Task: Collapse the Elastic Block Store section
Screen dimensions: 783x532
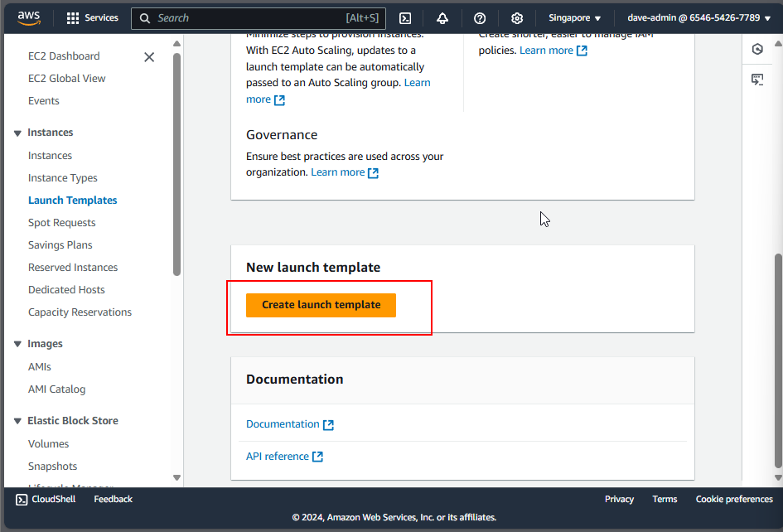Action: click(x=17, y=422)
